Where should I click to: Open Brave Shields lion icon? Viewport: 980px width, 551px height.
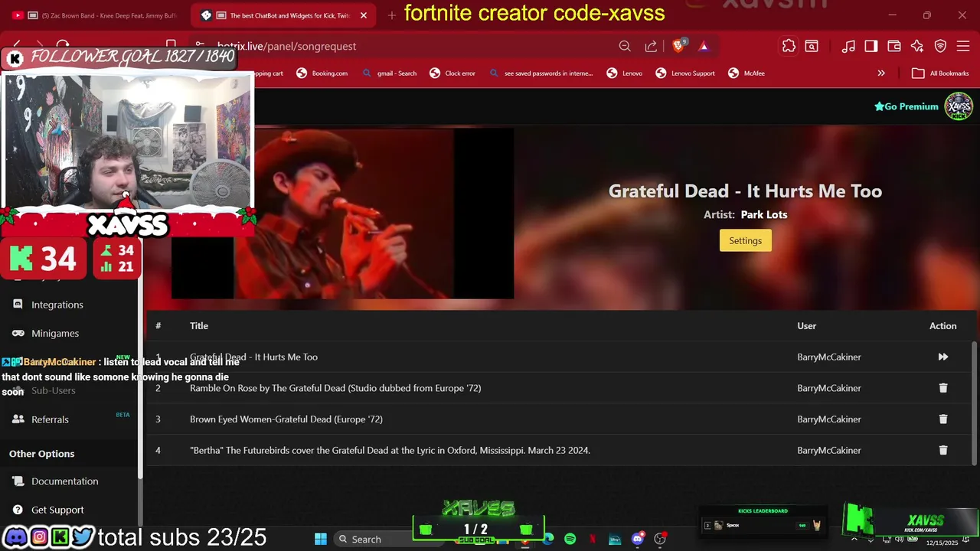[678, 46]
